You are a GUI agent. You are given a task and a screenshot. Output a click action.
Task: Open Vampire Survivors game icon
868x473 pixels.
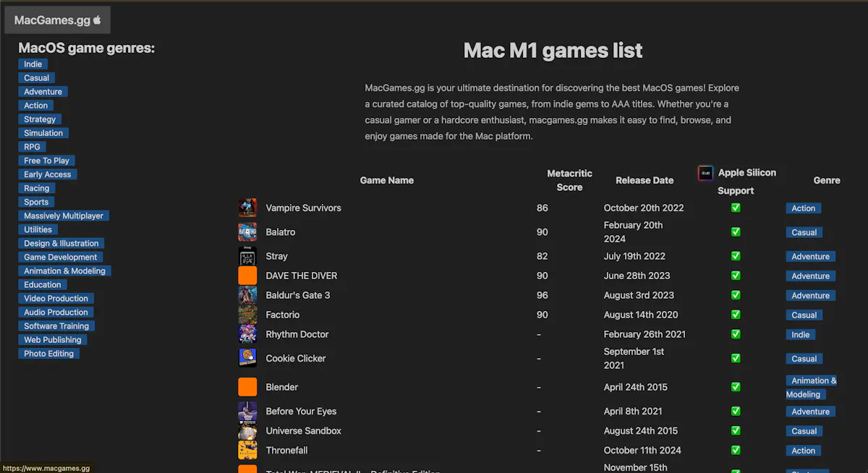[x=247, y=208]
